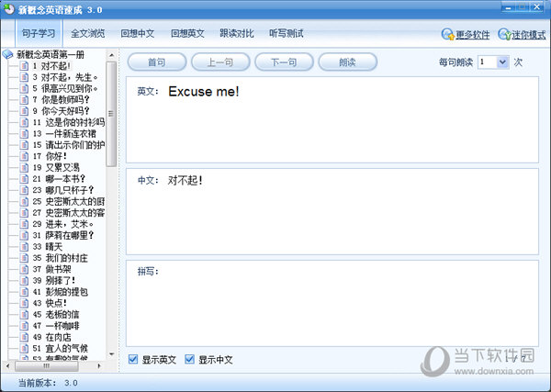Click the document icon of lesson 3
Screen dimensions: 551x392
[x=24, y=77]
